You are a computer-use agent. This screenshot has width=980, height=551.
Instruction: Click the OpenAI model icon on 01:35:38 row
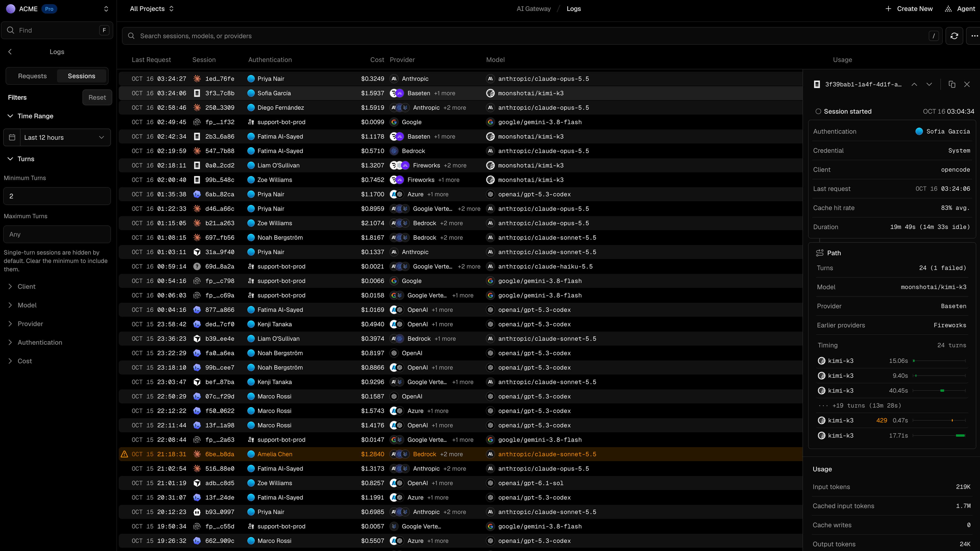(x=490, y=194)
